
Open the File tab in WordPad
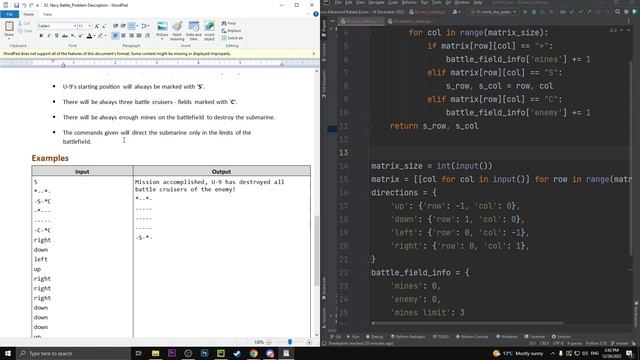point(9,14)
